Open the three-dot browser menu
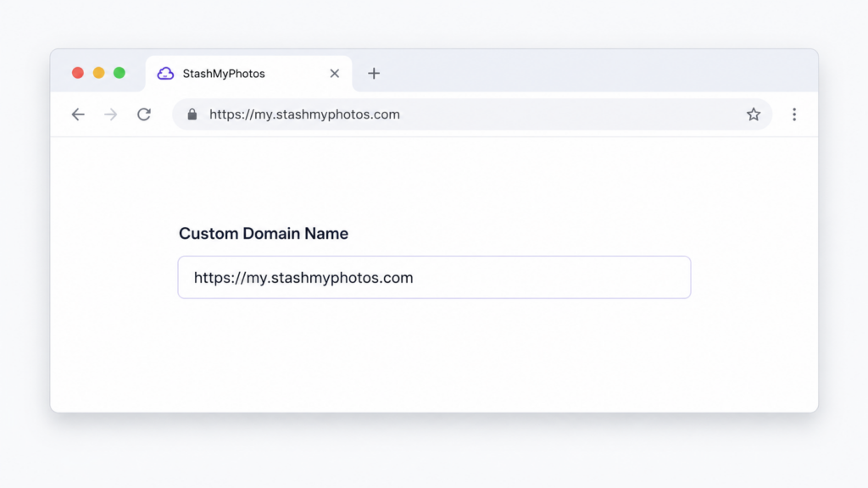The width and height of the screenshot is (868, 488). [794, 114]
